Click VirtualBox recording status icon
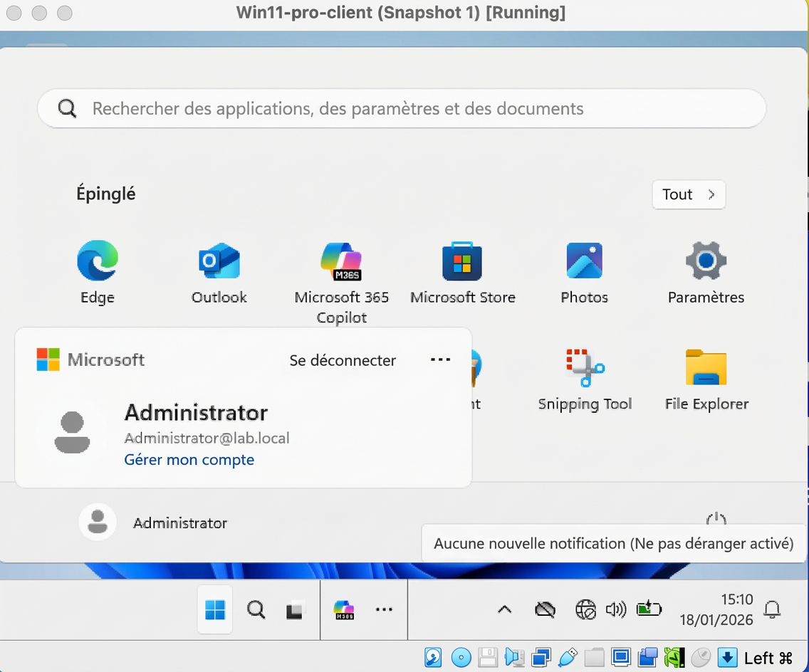The width and height of the screenshot is (809, 672). click(647, 658)
